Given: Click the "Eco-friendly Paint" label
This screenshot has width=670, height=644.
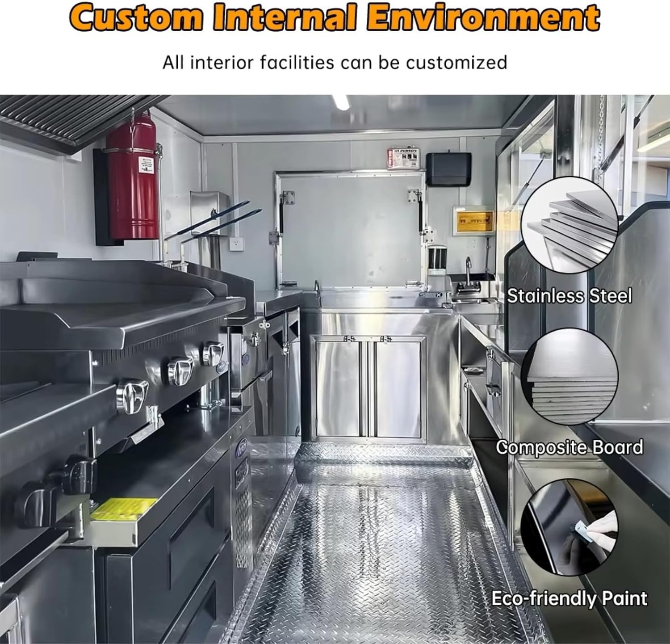Looking at the screenshot, I should click(569, 598).
